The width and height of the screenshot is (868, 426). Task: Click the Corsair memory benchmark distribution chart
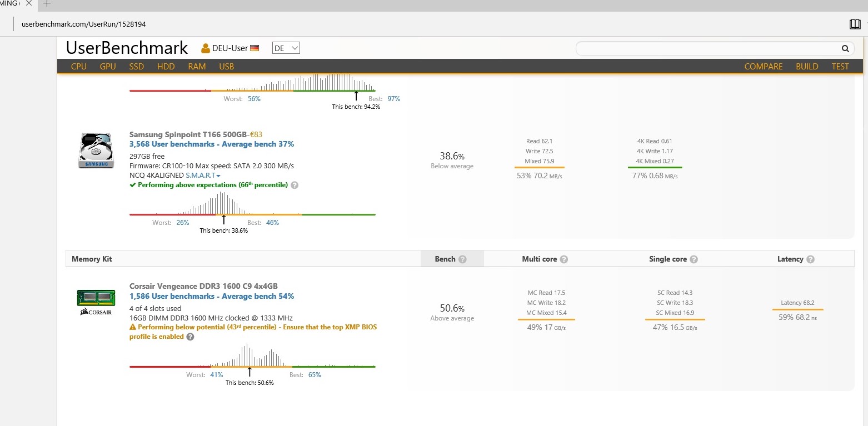pyautogui.click(x=252, y=355)
